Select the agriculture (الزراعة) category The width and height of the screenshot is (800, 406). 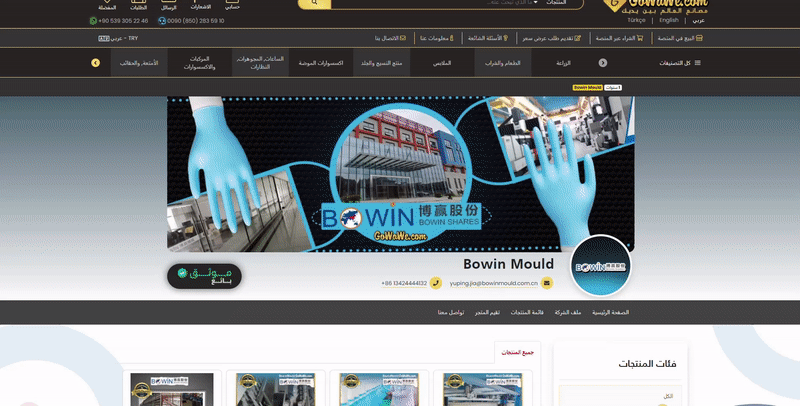563,63
